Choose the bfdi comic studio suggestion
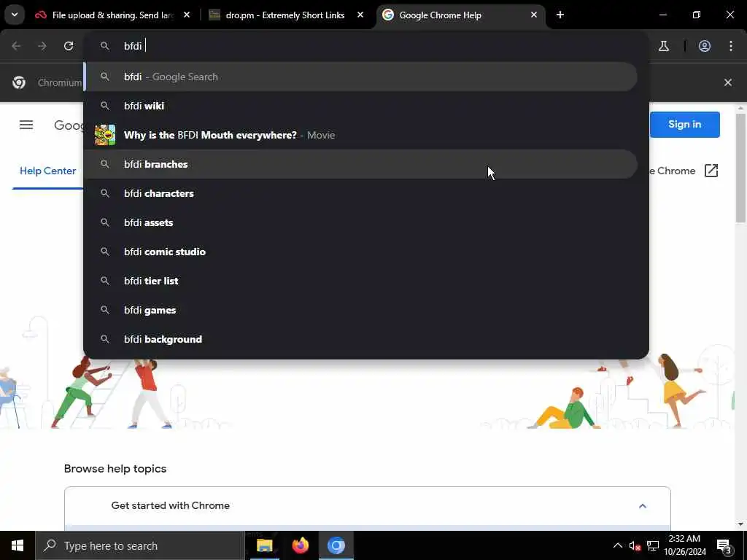747x560 pixels. (360, 252)
